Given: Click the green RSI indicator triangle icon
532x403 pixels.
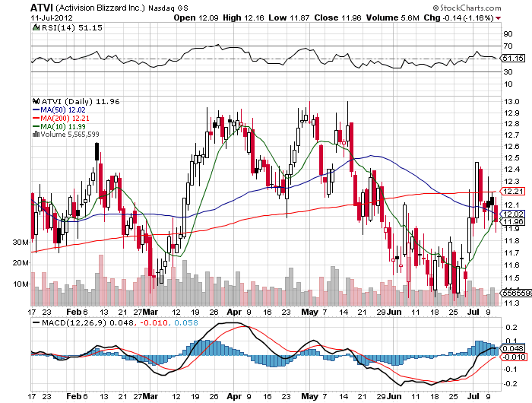Looking at the screenshot, I should click(36, 27).
